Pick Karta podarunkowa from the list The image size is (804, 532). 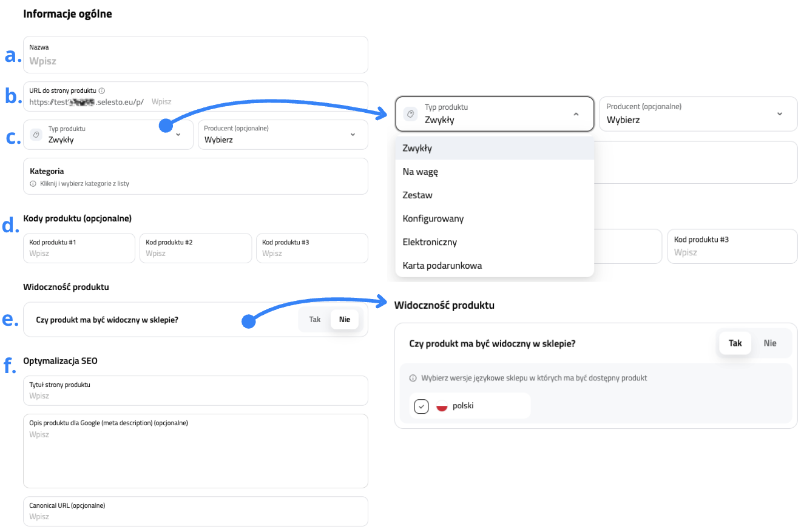(442, 265)
